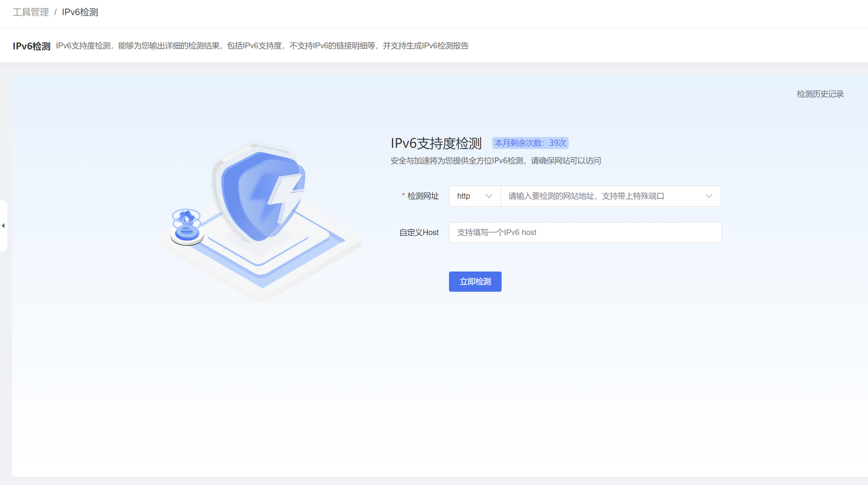868x485 pixels.
Task: Focus the 自定义Host input field
Action: [x=585, y=233]
